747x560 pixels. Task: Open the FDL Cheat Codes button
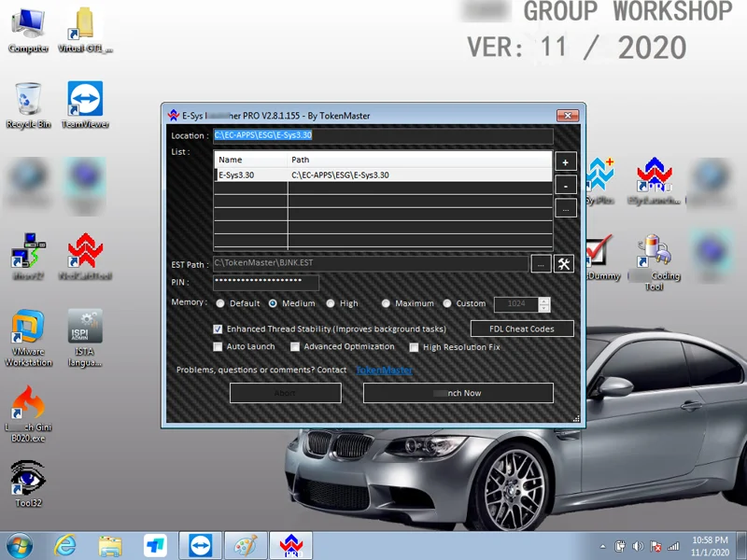tap(522, 329)
